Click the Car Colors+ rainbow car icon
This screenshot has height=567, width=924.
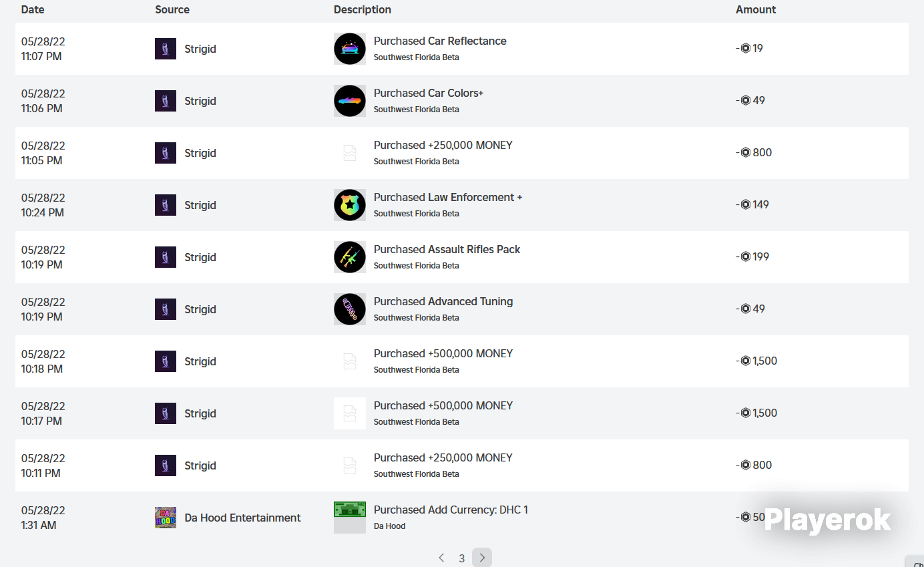[x=350, y=101]
